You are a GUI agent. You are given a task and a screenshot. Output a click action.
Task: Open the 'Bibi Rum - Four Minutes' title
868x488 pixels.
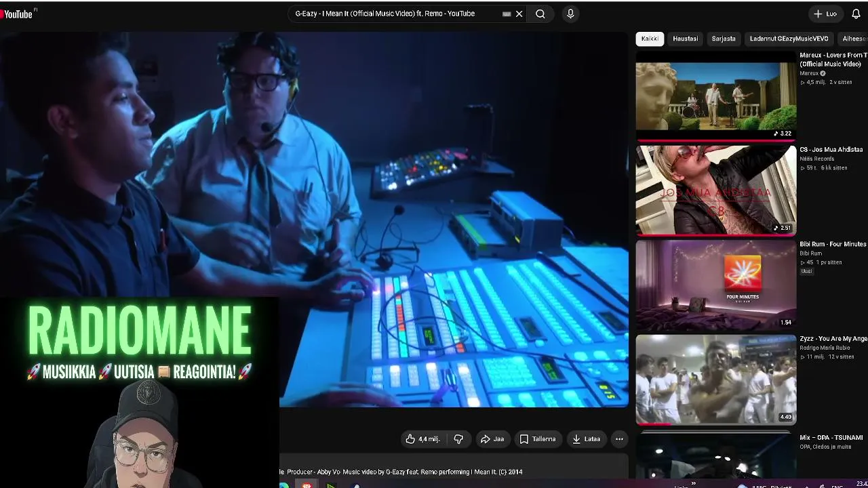click(x=833, y=244)
